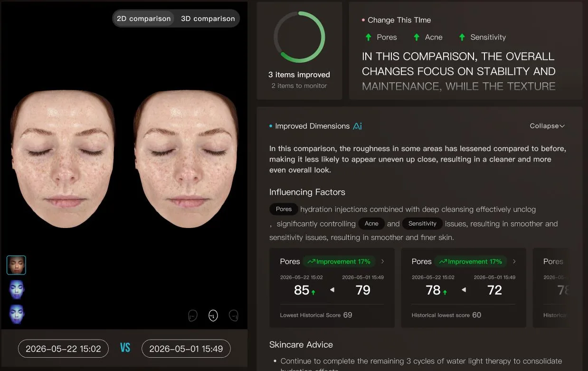The height and width of the screenshot is (371, 588).
Task: Click the green arrow next to Sensitivity
Action: (x=462, y=37)
